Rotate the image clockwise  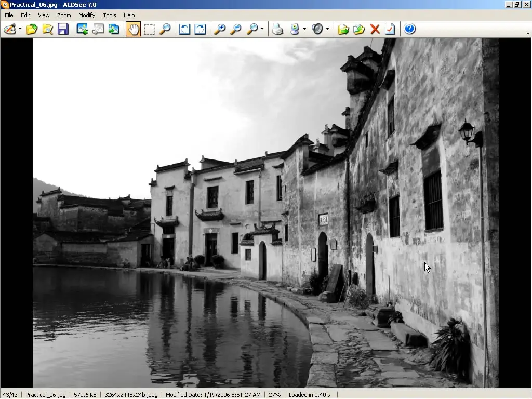(x=200, y=29)
